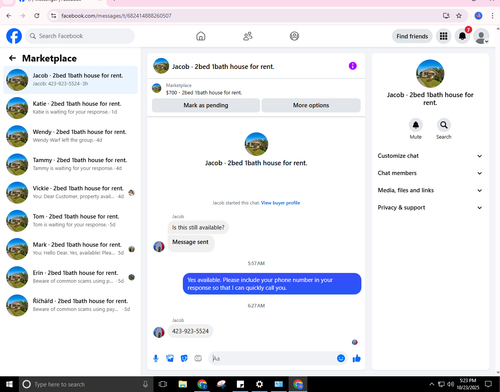Open the browser profile avatar icon
The image size is (500, 392).
478,16
